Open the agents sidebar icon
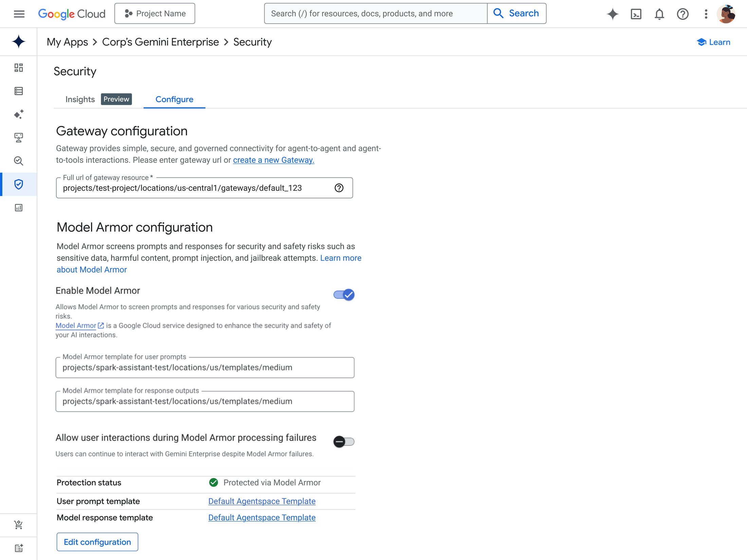The height and width of the screenshot is (560, 747). tap(19, 137)
